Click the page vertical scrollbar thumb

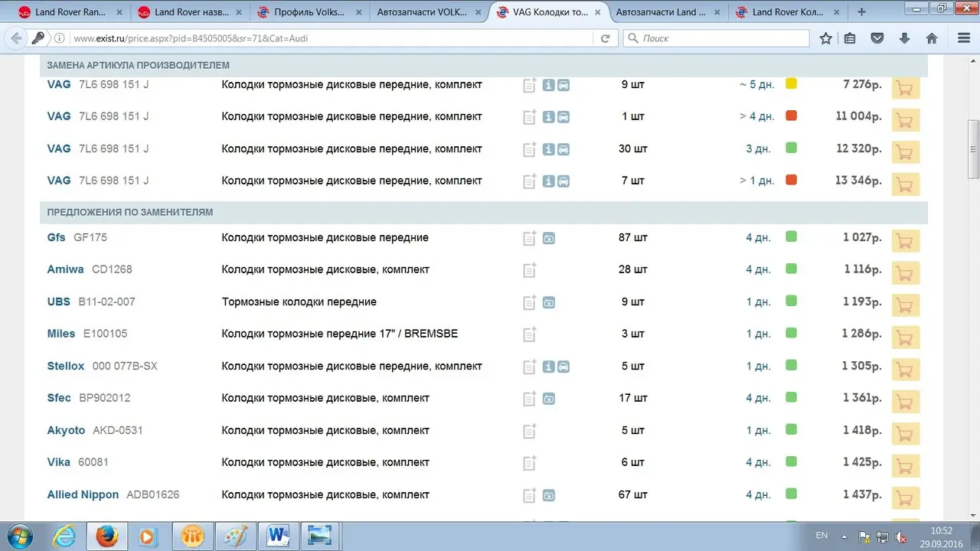pyautogui.click(x=973, y=149)
